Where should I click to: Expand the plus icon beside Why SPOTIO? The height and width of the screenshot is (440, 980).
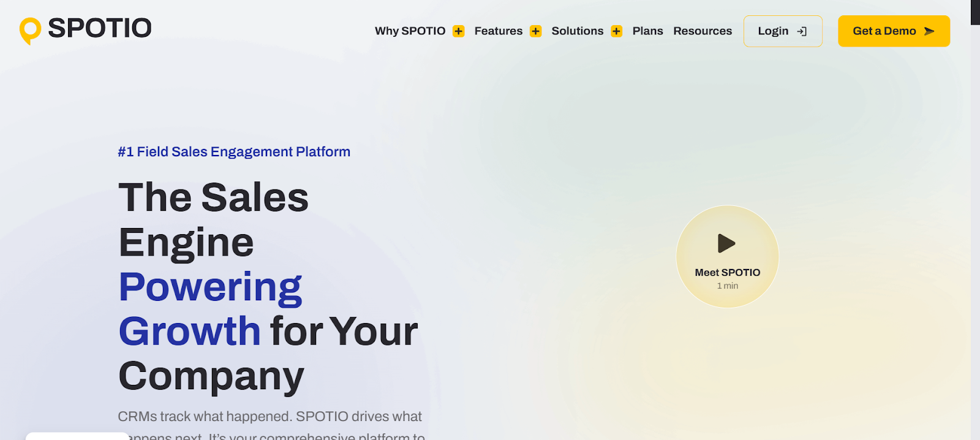[x=458, y=31]
